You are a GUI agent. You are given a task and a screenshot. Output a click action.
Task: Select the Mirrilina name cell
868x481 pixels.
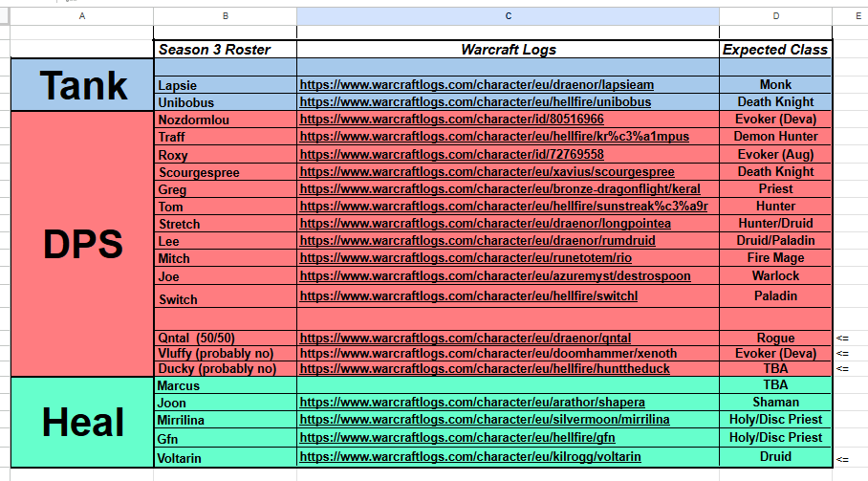click(226, 420)
